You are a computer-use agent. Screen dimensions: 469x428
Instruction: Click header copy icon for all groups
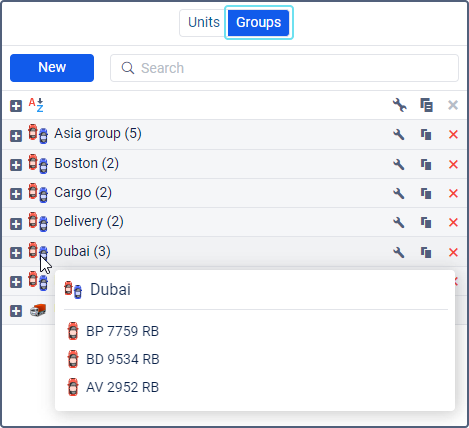tap(426, 105)
